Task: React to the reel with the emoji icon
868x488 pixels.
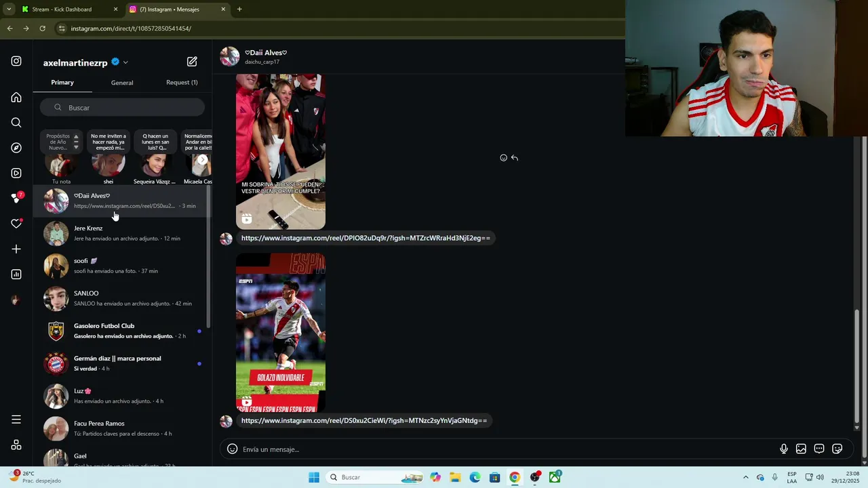Action: point(503,158)
